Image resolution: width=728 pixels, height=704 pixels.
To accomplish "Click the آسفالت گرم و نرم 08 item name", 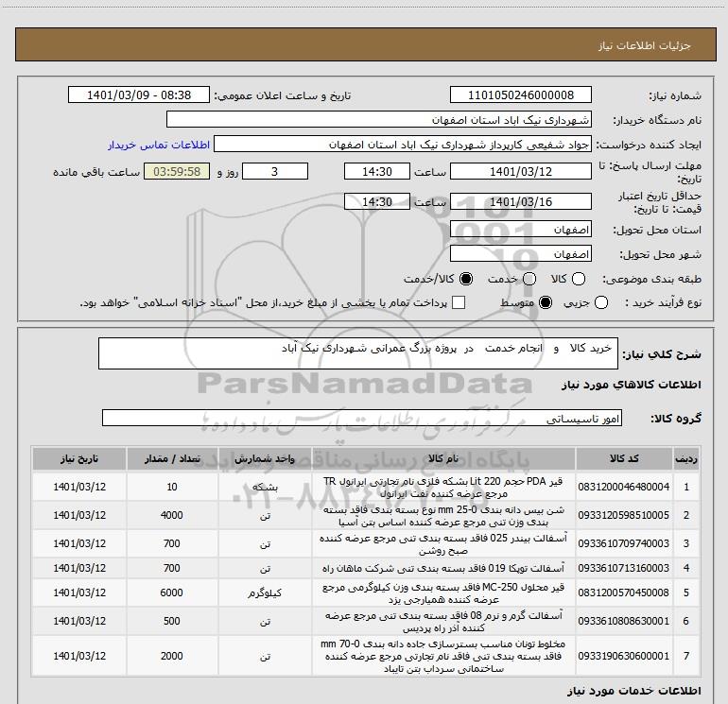I will point(443,621).
